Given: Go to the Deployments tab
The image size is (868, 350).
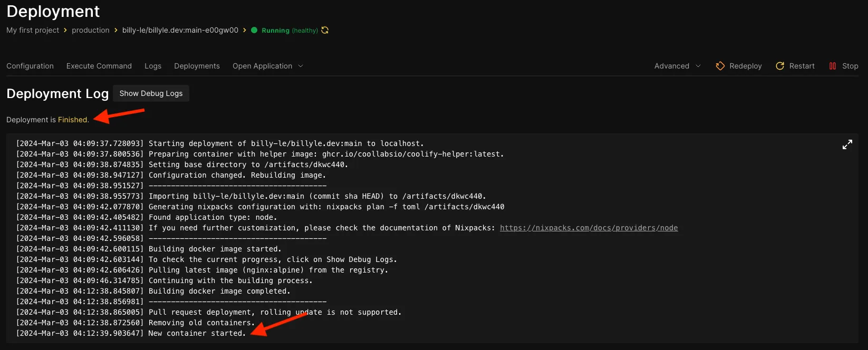Looking at the screenshot, I should pyautogui.click(x=197, y=66).
